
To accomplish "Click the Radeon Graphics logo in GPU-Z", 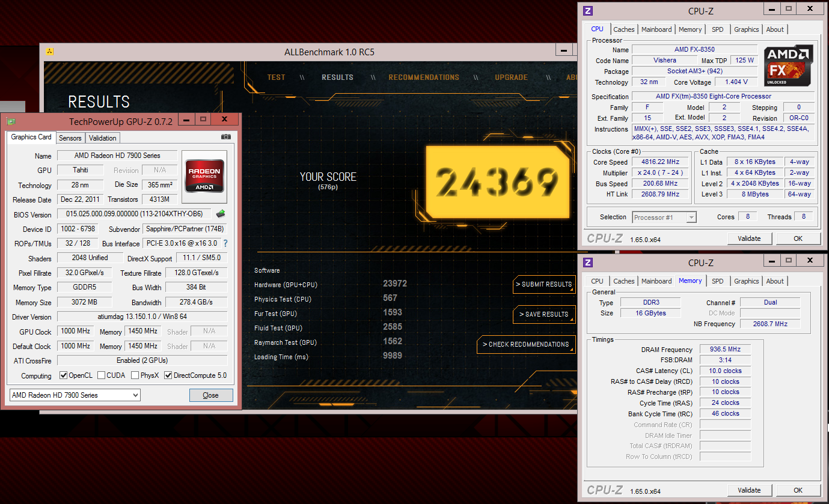I will (x=204, y=175).
